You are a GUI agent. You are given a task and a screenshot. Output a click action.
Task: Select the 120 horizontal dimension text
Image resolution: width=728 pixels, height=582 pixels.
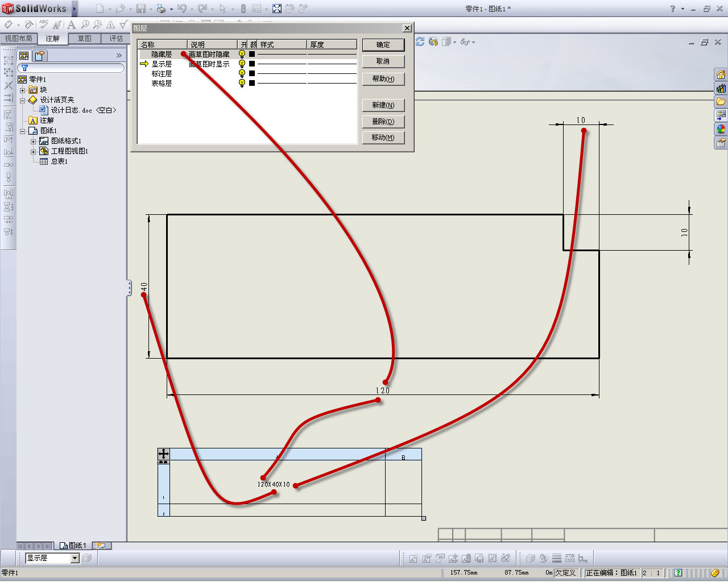point(383,391)
